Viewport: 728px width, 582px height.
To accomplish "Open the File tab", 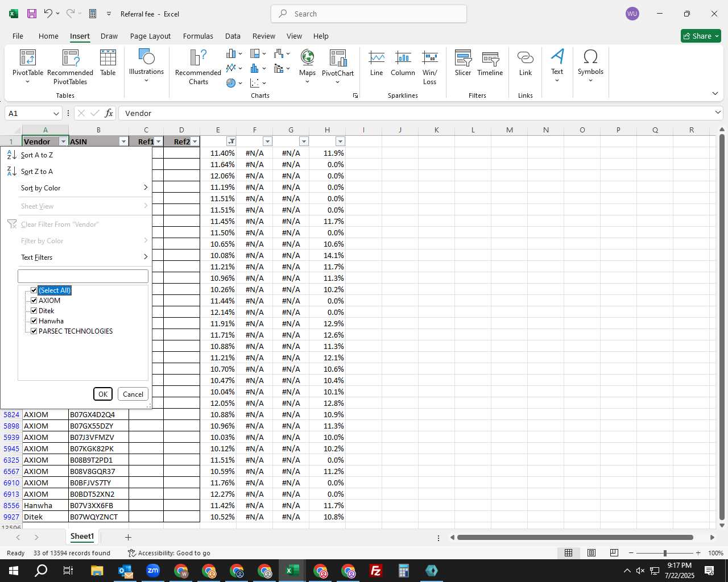I will (18, 36).
